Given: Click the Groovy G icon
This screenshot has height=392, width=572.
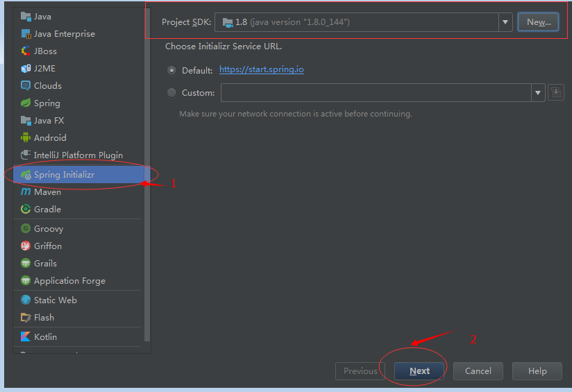Looking at the screenshot, I should [x=26, y=229].
